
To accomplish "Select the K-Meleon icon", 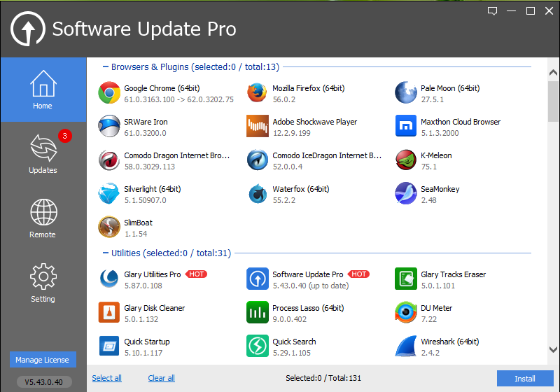I will [406, 160].
